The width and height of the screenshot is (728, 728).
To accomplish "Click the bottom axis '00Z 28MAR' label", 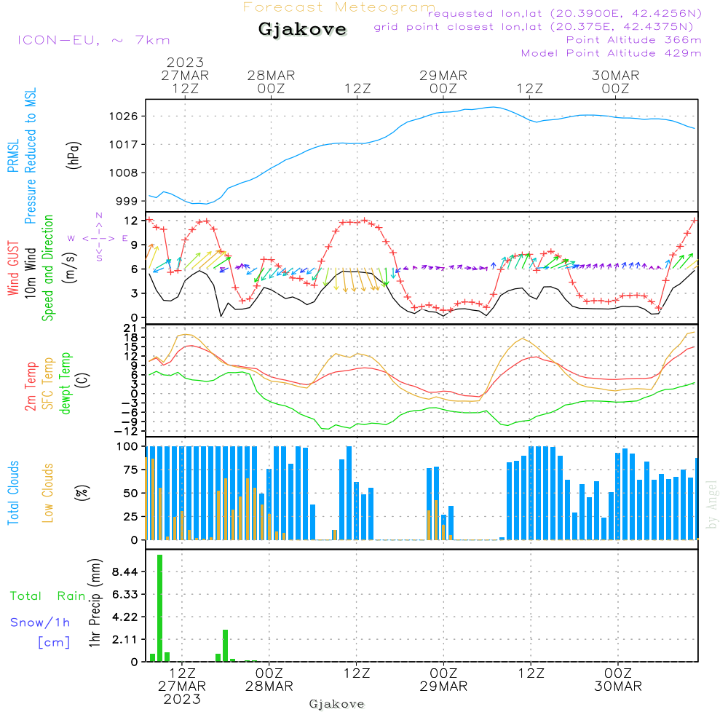I will click(x=269, y=680).
